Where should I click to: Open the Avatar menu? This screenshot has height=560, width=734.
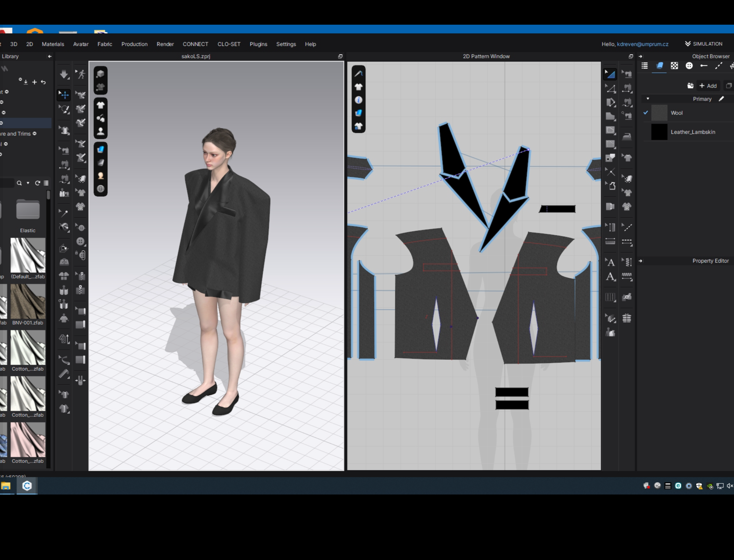tap(81, 44)
